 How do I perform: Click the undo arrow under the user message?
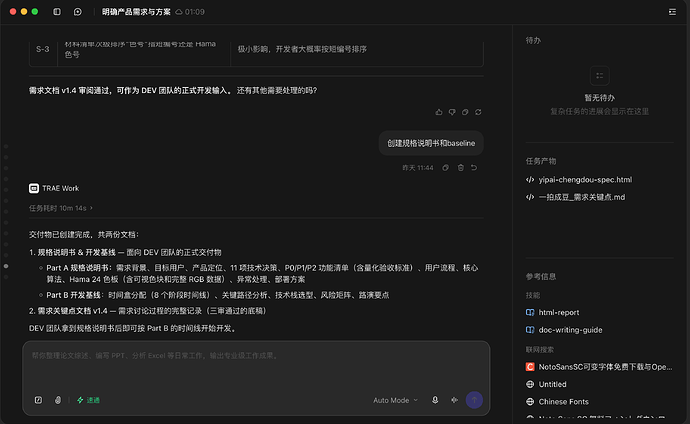474,168
